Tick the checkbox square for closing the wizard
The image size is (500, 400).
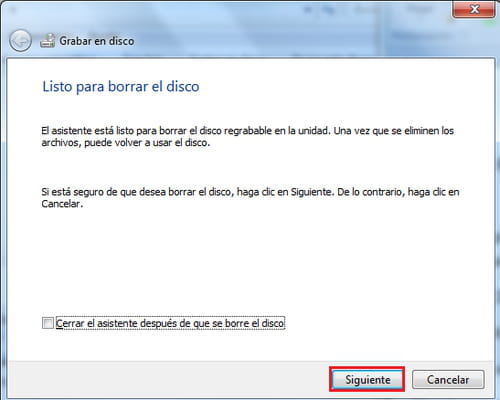(x=48, y=323)
